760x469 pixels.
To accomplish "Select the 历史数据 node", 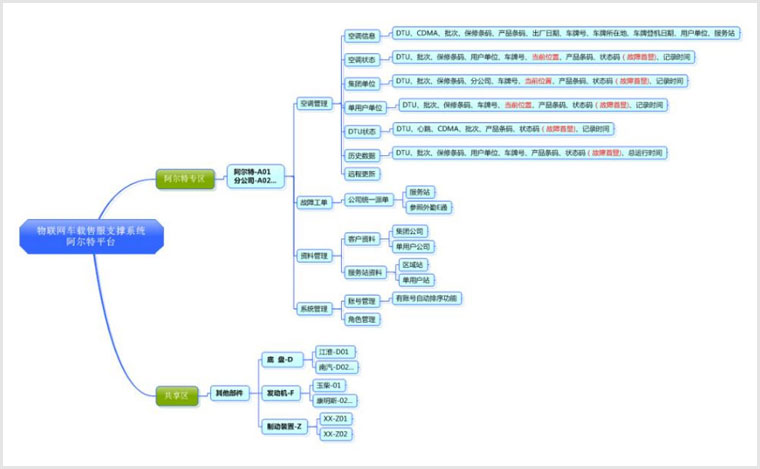I will [x=362, y=155].
